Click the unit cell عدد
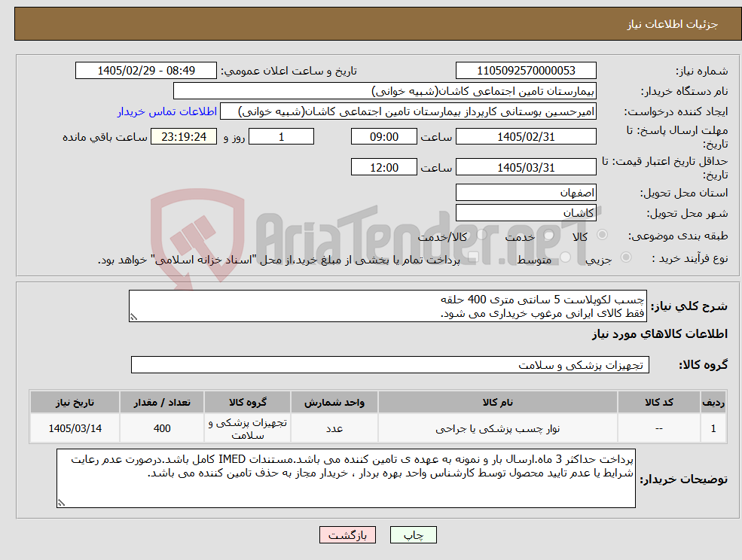The width and height of the screenshot is (742, 560). pyautogui.click(x=334, y=428)
